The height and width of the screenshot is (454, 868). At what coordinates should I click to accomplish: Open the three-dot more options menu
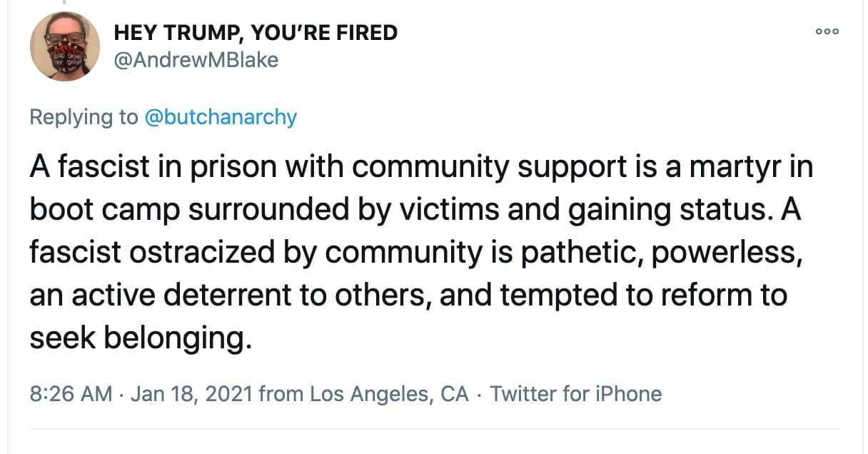[x=828, y=32]
